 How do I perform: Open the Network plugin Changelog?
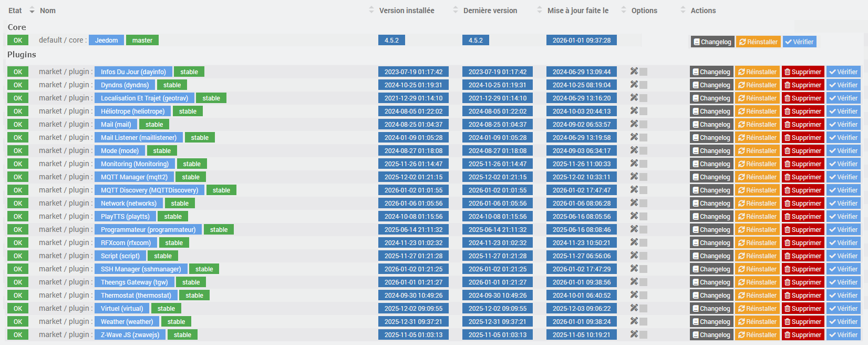pyautogui.click(x=711, y=203)
